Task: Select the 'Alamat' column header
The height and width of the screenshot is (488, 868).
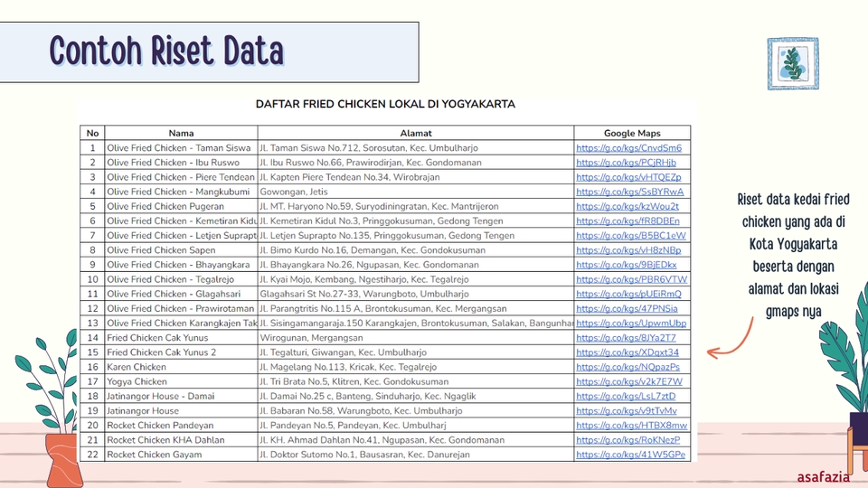Action: pos(416,134)
